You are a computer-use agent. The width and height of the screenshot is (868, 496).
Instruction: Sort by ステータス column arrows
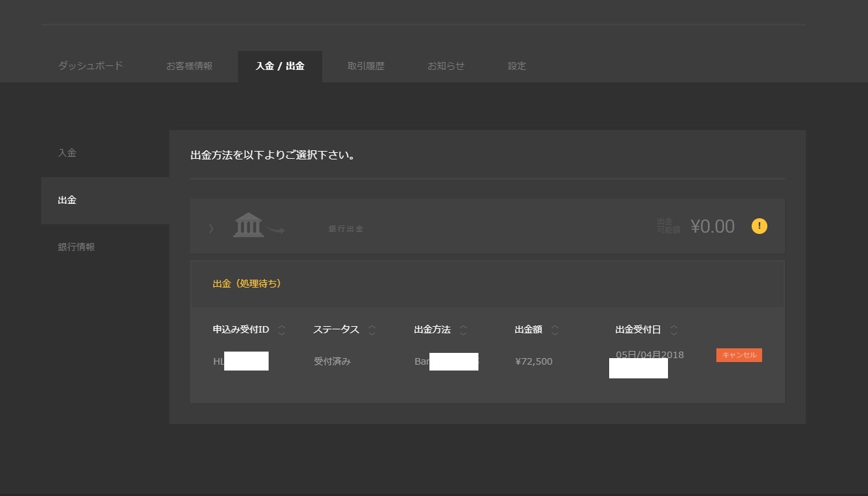pos(372,330)
